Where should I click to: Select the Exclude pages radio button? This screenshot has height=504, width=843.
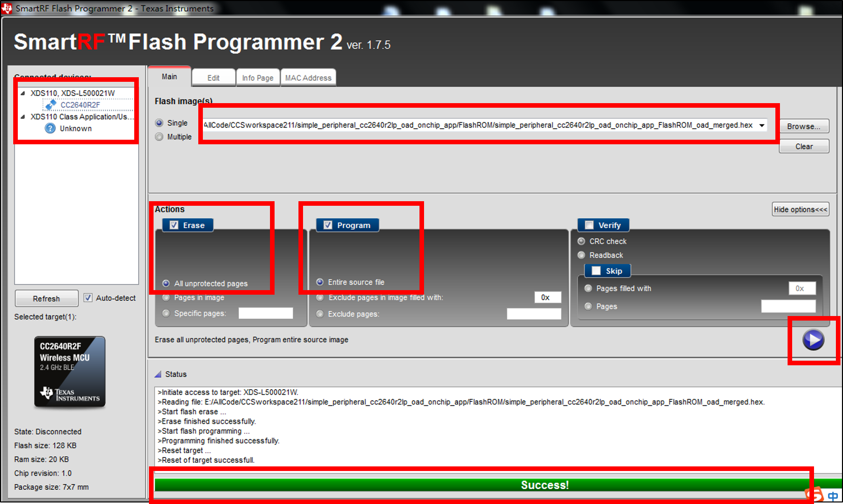(x=320, y=314)
